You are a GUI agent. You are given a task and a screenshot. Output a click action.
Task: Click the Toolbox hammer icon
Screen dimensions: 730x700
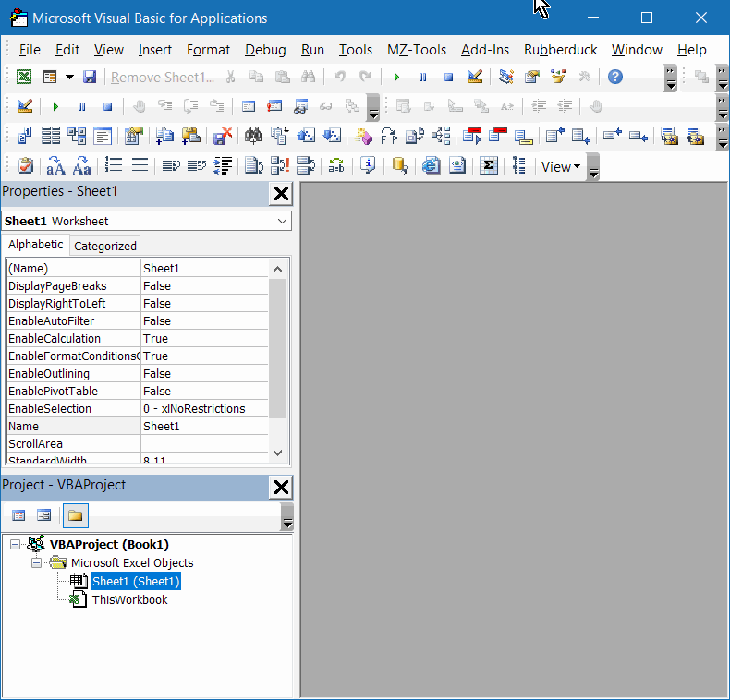584,77
